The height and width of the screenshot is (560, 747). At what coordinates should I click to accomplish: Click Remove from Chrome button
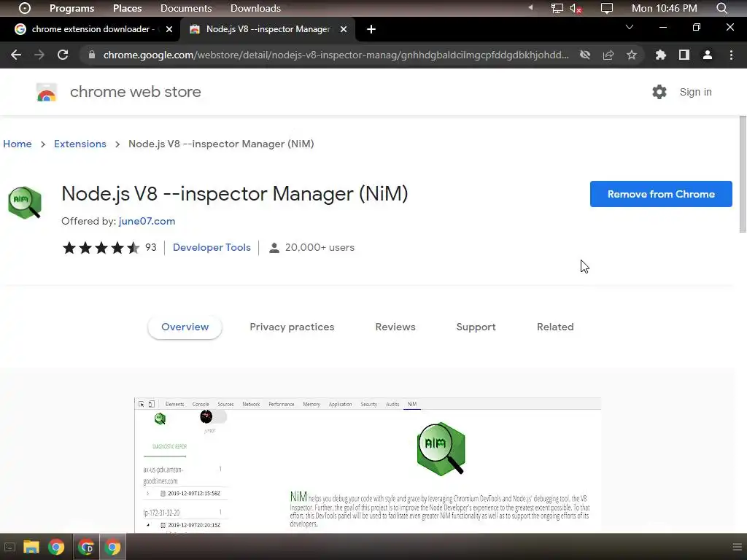tap(661, 194)
